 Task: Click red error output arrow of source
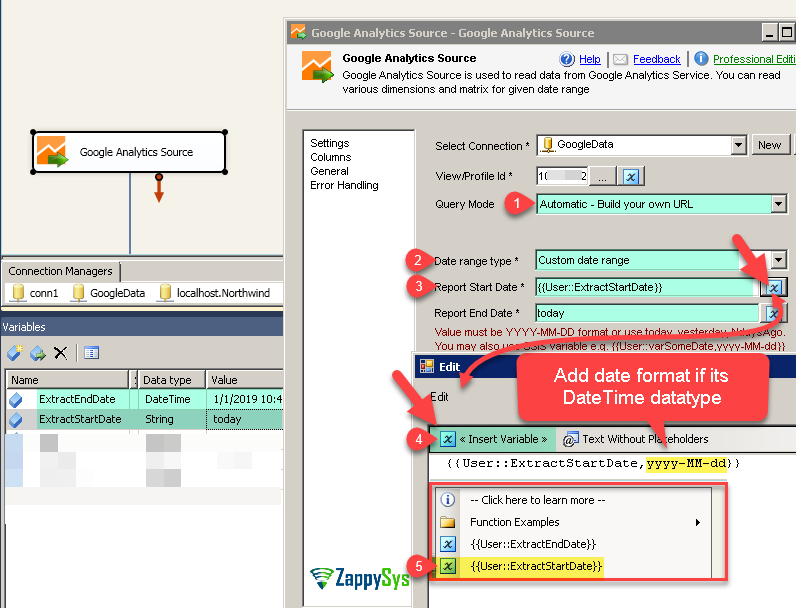(159, 189)
